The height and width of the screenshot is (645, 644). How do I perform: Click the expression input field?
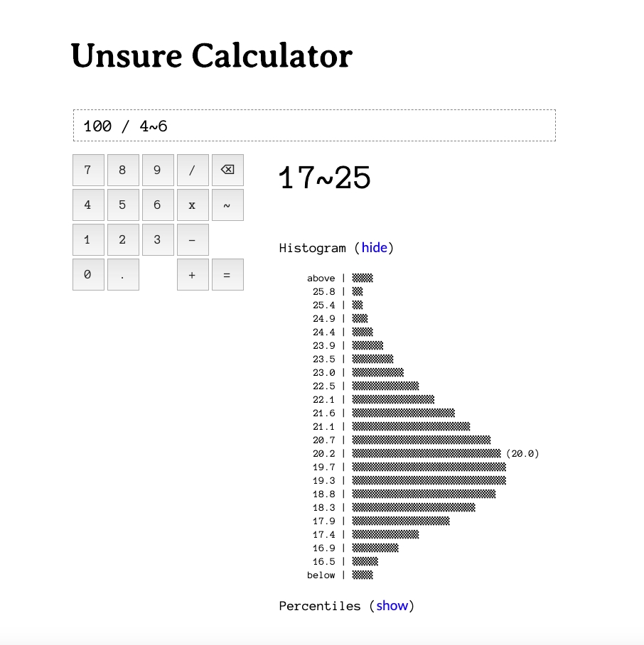coord(314,126)
